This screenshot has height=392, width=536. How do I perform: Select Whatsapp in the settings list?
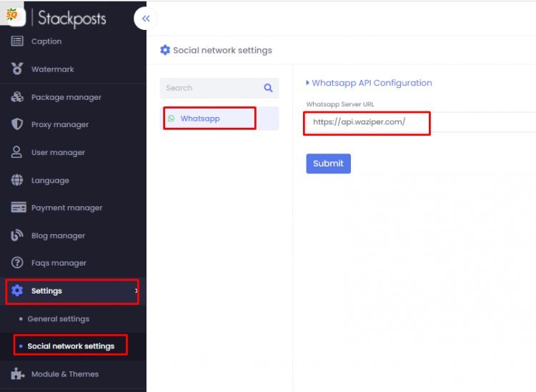click(219, 119)
